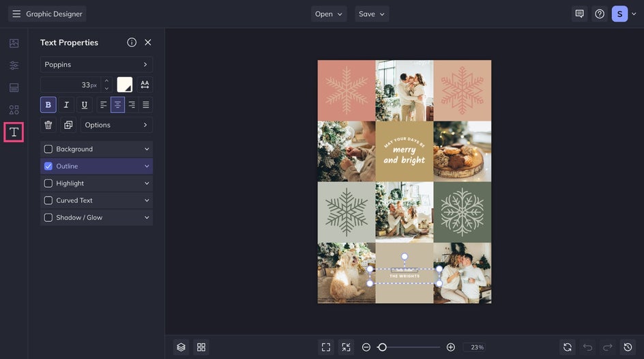Expand the Outline section chevron

[147, 167]
